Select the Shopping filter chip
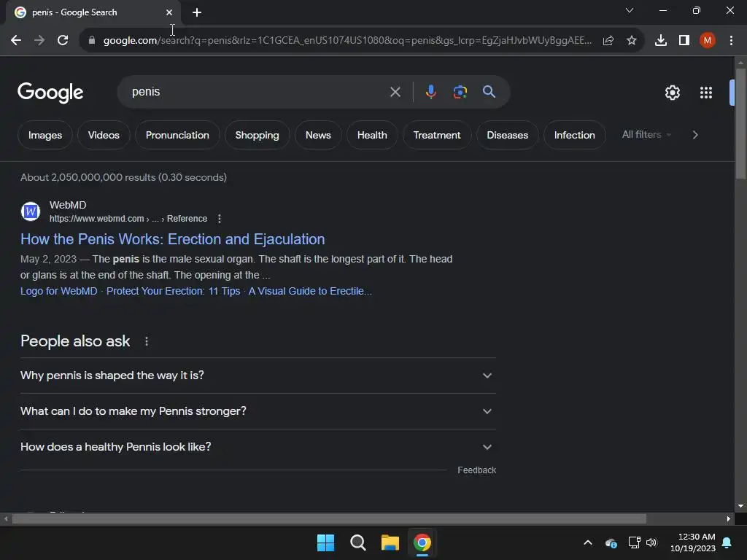Viewport: 747px width, 560px height. click(x=257, y=135)
